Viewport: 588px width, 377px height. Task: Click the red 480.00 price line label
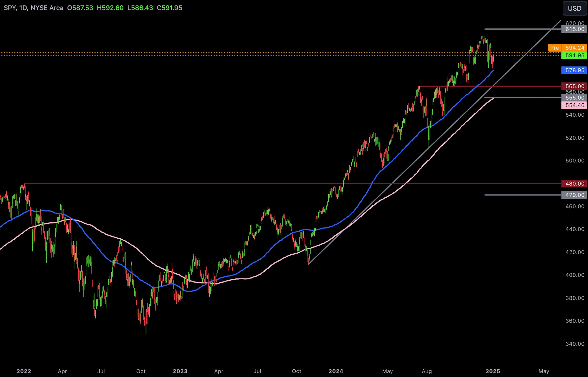(x=574, y=184)
